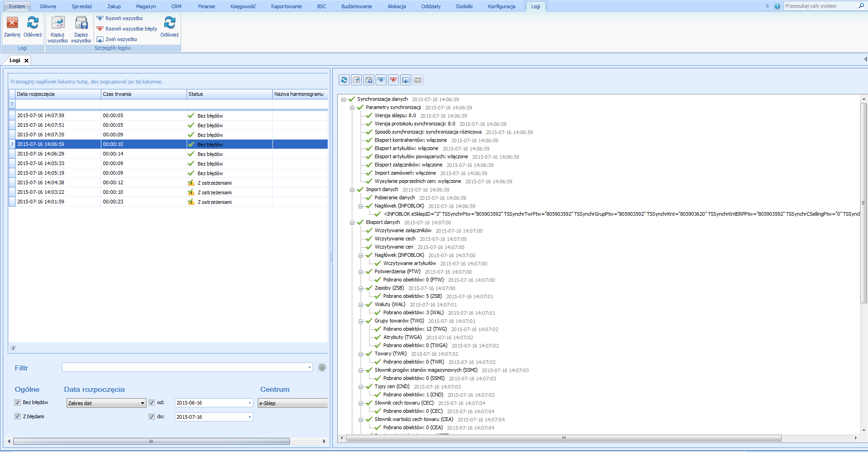868x452 pixels.
Task: Click the red Zamknij close icon in ribbon
Action: pyautogui.click(x=12, y=22)
